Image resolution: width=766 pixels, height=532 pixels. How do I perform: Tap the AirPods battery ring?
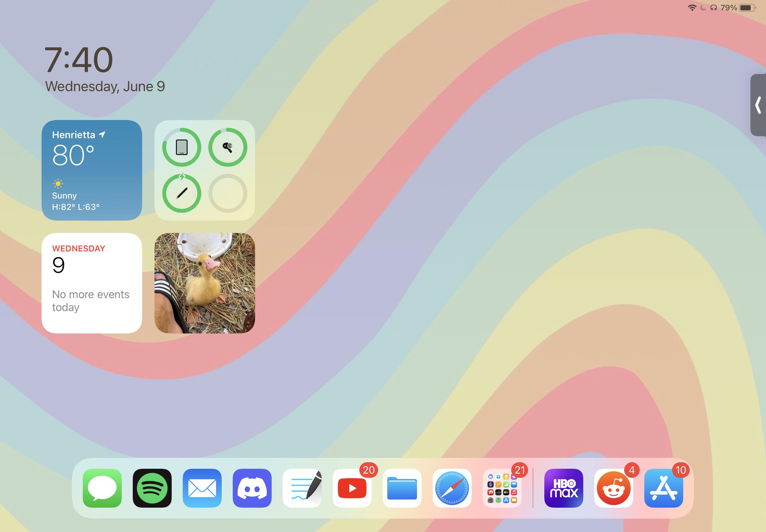pyautogui.click(x=228, y=147)
